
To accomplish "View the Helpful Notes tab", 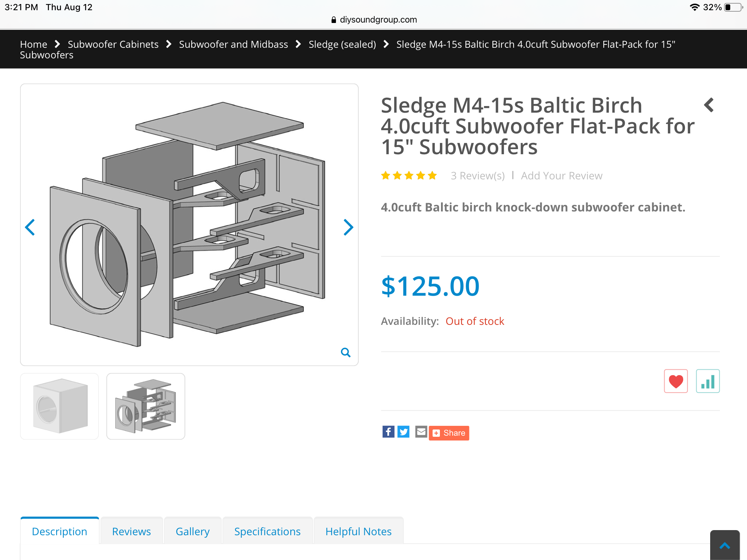I will 359,531.
